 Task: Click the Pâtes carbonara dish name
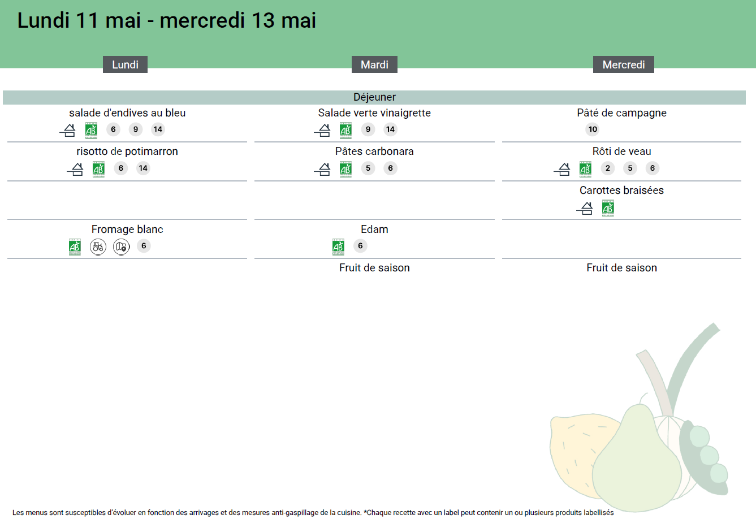click(374, 152)
